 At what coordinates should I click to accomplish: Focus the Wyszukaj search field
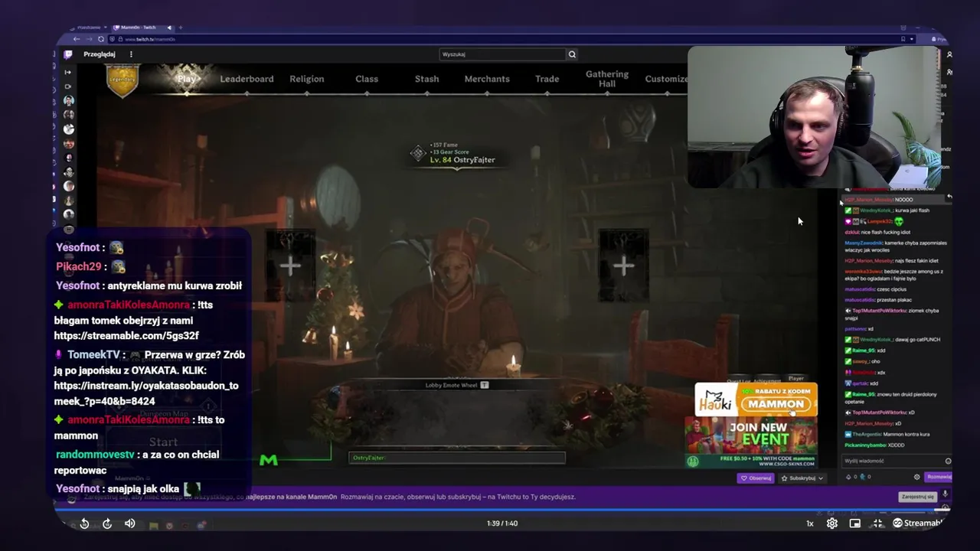point(502,54)
